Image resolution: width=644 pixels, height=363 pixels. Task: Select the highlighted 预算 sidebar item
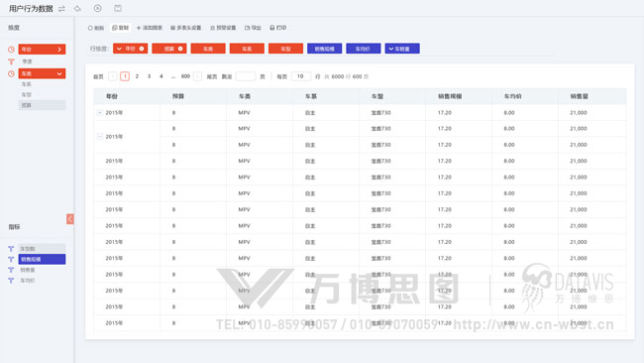point(42,105)
